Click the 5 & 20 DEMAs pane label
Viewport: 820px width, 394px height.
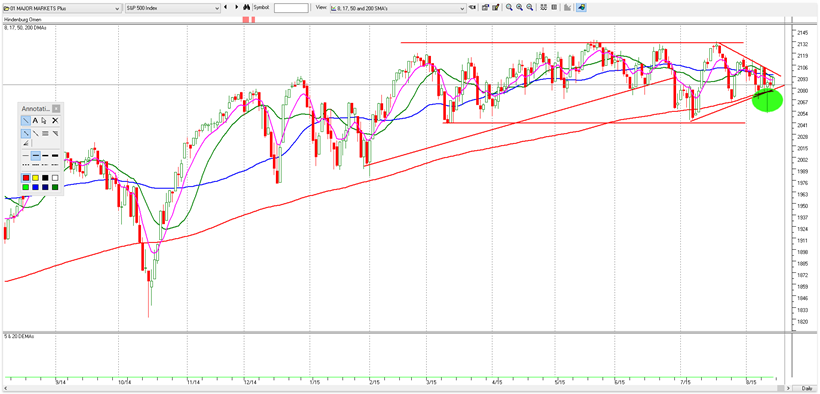tap(19, 336)
